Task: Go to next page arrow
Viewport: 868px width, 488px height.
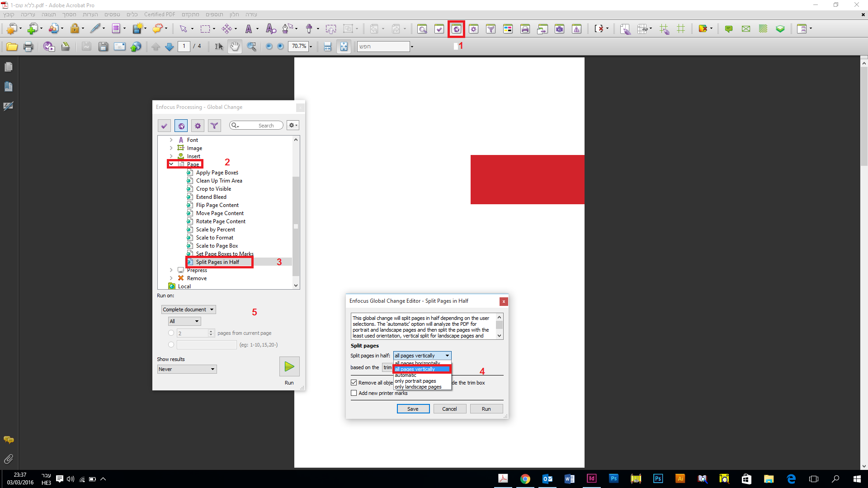Action: [x=170, y=47]
